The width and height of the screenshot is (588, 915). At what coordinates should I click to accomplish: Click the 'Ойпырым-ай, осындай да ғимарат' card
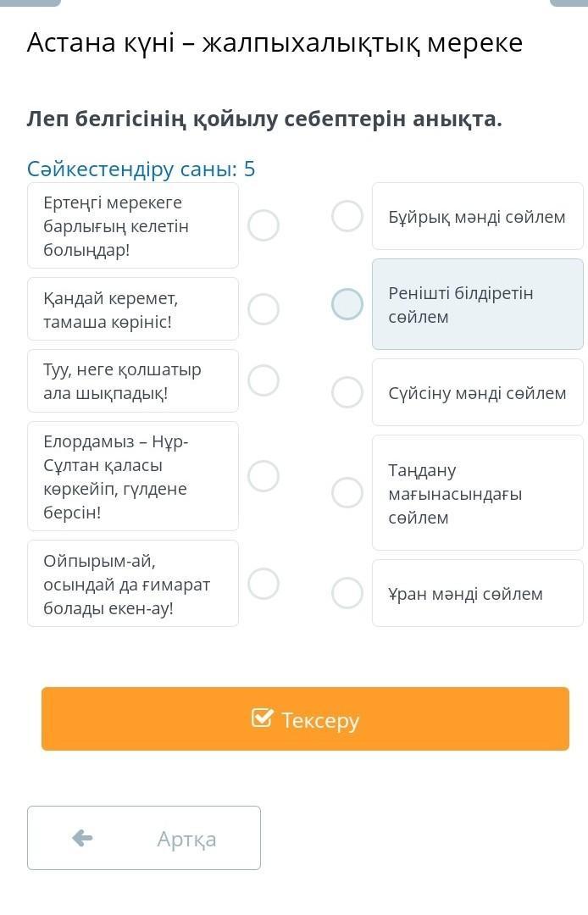(133, 583)
